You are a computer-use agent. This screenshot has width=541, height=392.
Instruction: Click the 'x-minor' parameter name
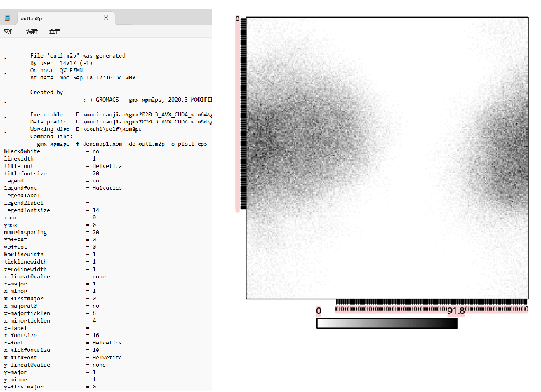[15, 291]
